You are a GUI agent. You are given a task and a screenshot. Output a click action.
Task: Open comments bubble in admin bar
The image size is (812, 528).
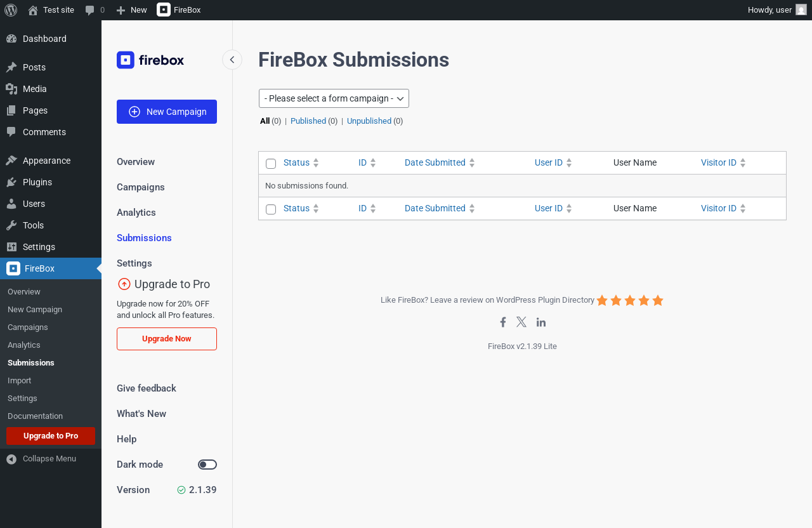(95, 10)
